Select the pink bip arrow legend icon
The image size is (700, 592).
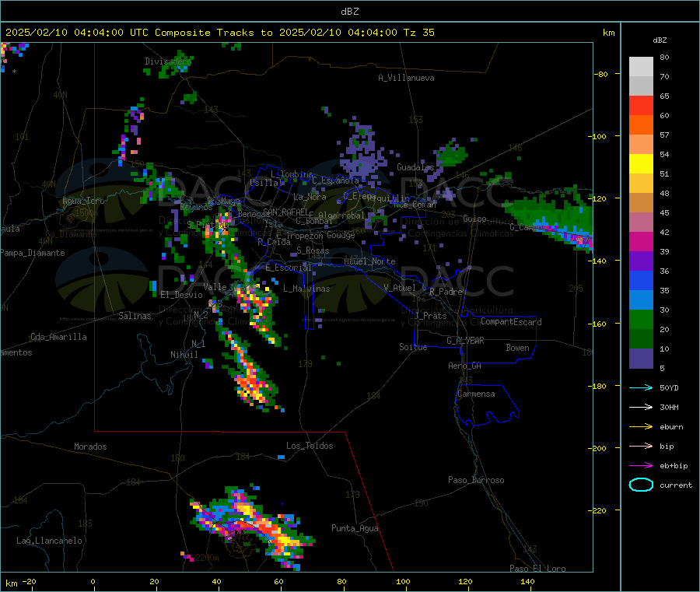pos(641,446)
